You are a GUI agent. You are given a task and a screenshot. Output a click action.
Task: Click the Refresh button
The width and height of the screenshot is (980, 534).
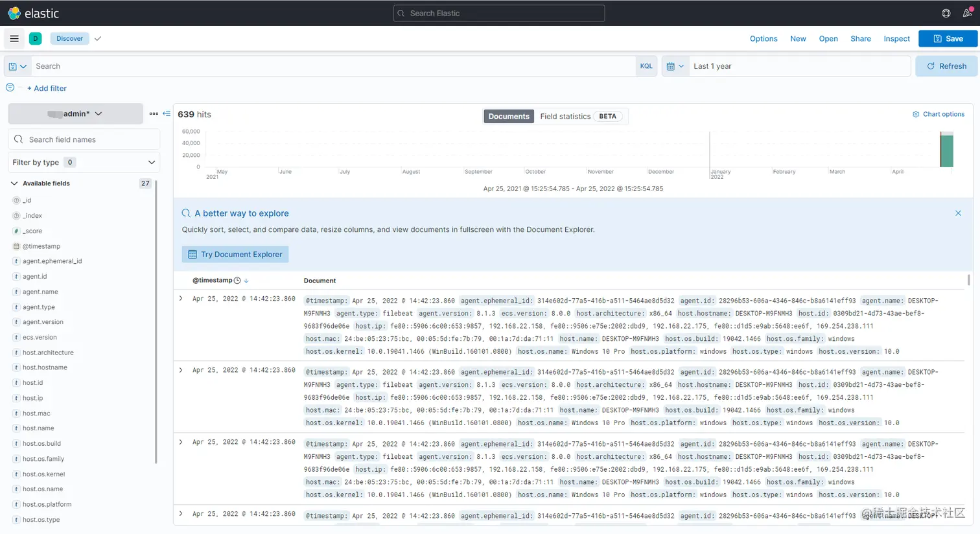tap(946, 66)
